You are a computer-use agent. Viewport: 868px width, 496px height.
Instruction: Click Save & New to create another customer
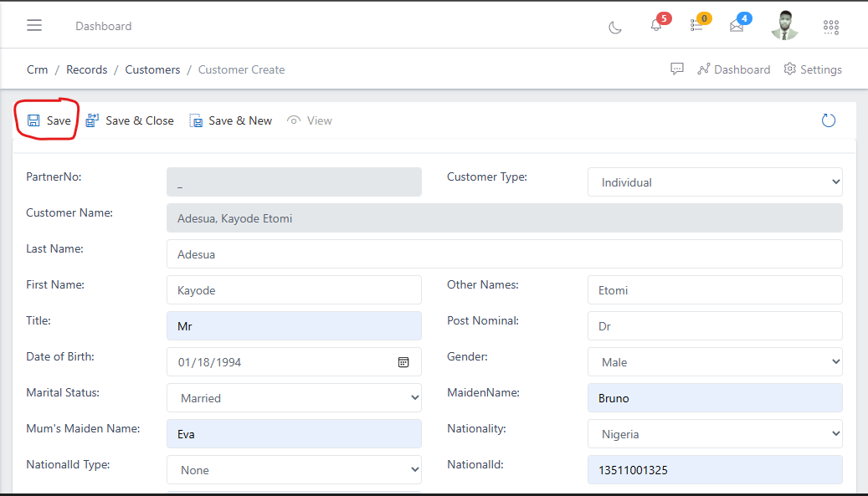(231, 120)
